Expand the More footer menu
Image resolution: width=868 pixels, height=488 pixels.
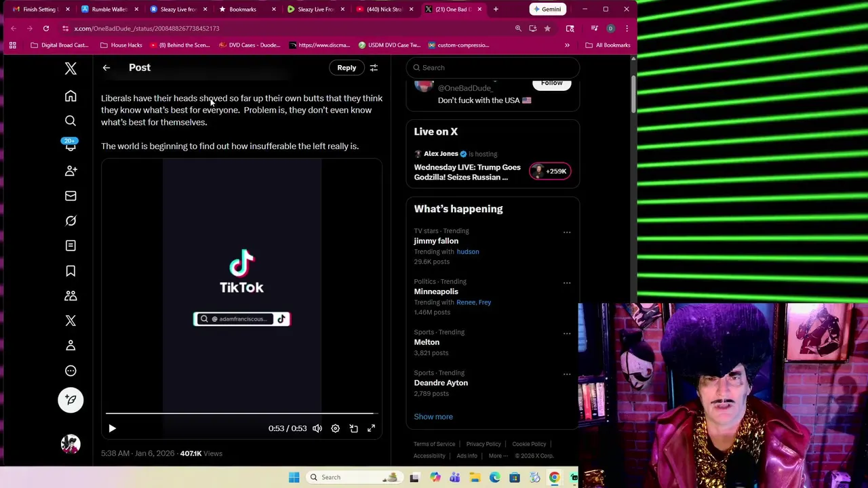tap(498, 456)
